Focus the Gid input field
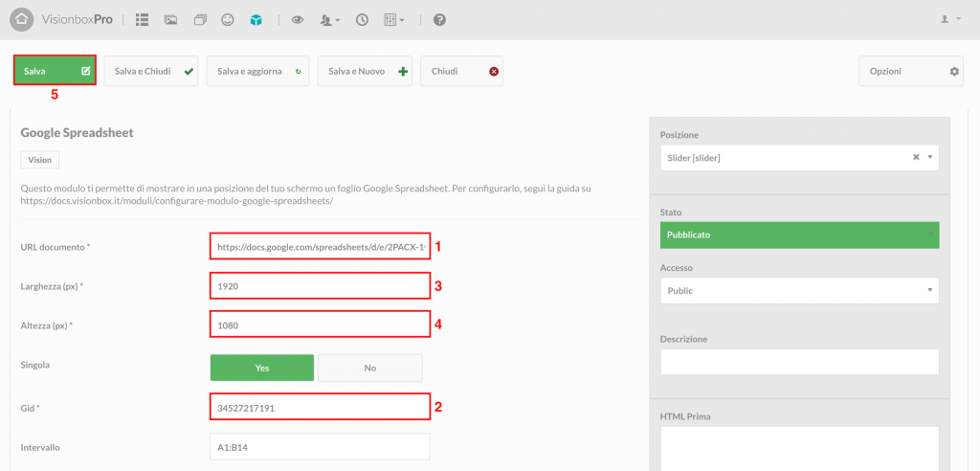 click(320, 407)
